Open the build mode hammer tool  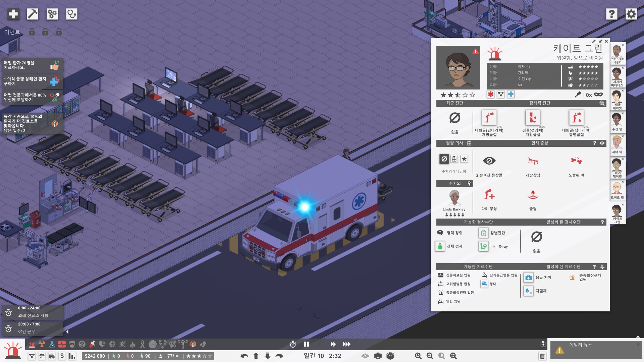coord(33,14)
